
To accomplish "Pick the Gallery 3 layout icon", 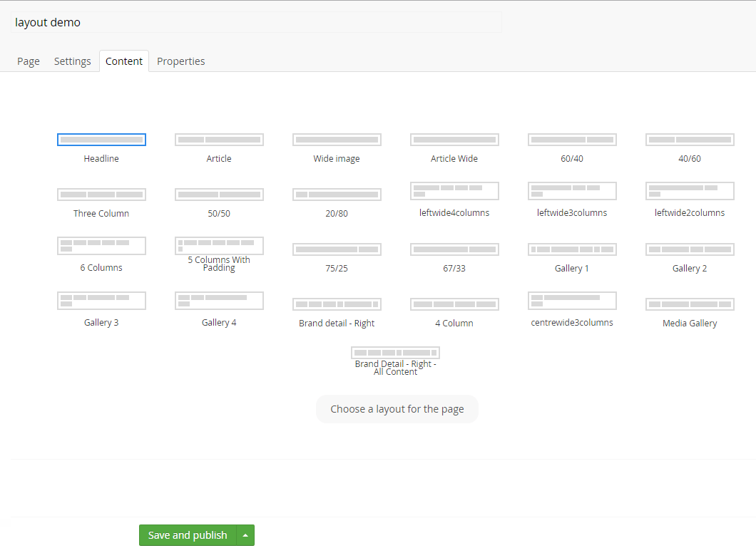I will (101, 301).
